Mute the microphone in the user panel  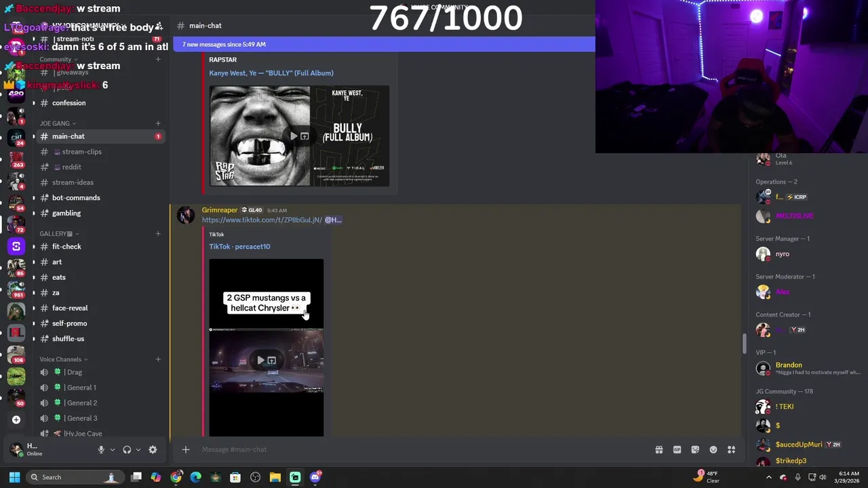pos(101,449)
